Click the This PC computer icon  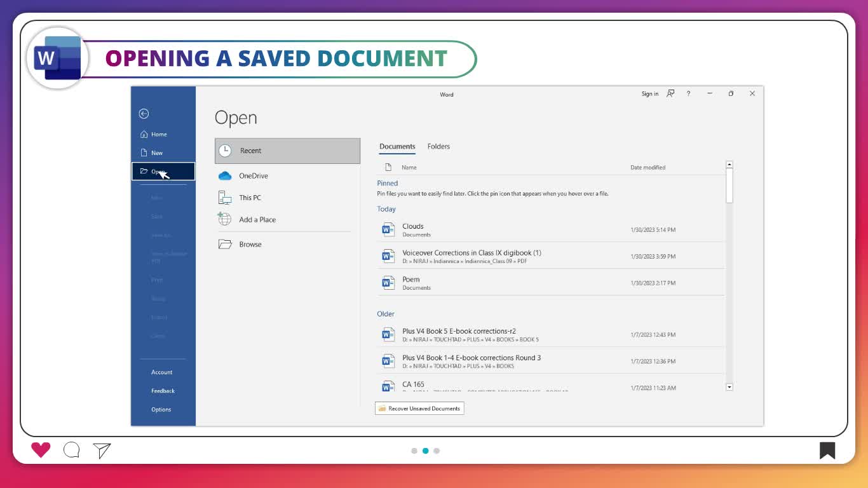[225, 198]
